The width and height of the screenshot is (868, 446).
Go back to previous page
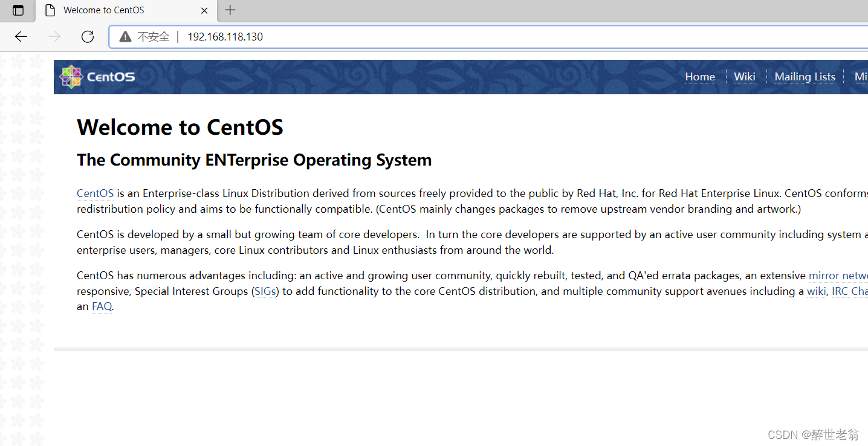point(21,36)
